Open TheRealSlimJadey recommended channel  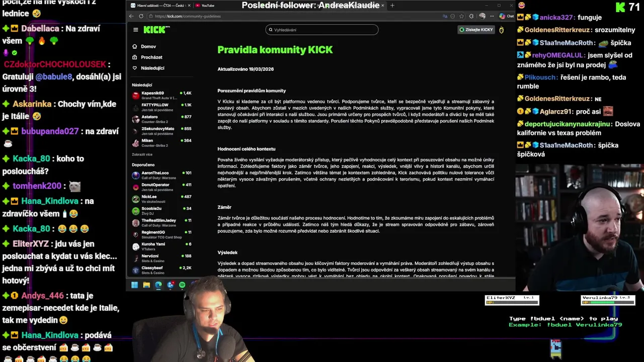coord(162,223)
